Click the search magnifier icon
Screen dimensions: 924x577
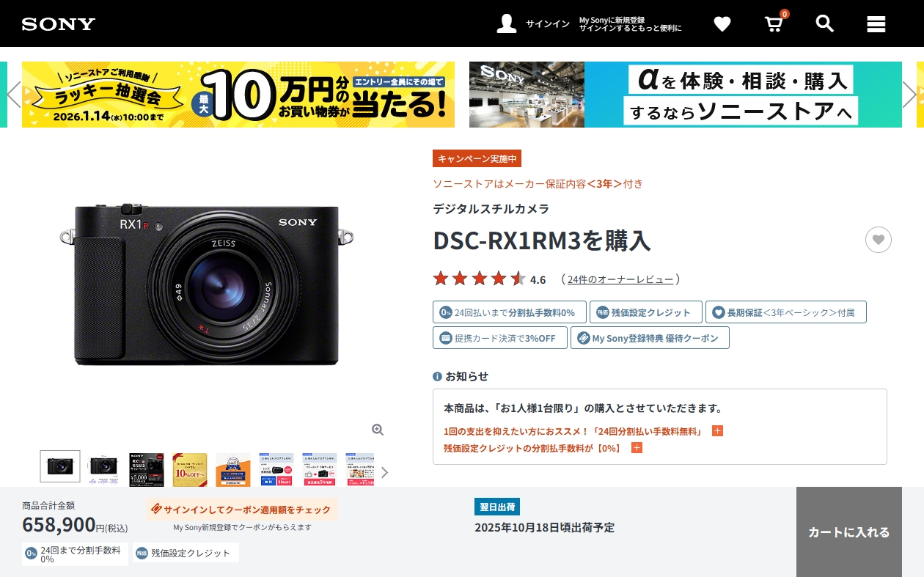coord(825,23)
